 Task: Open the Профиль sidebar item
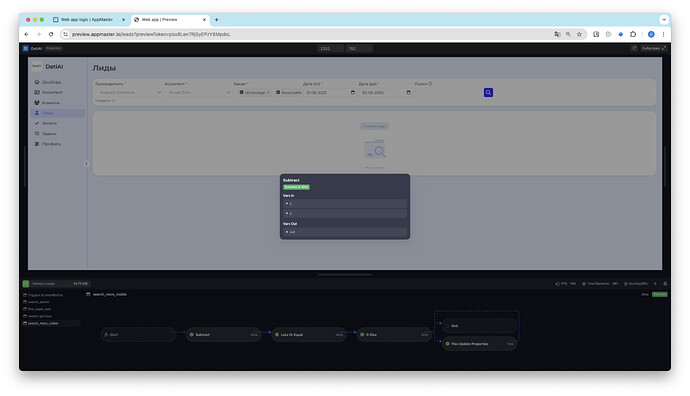click(x=57, y=144)
